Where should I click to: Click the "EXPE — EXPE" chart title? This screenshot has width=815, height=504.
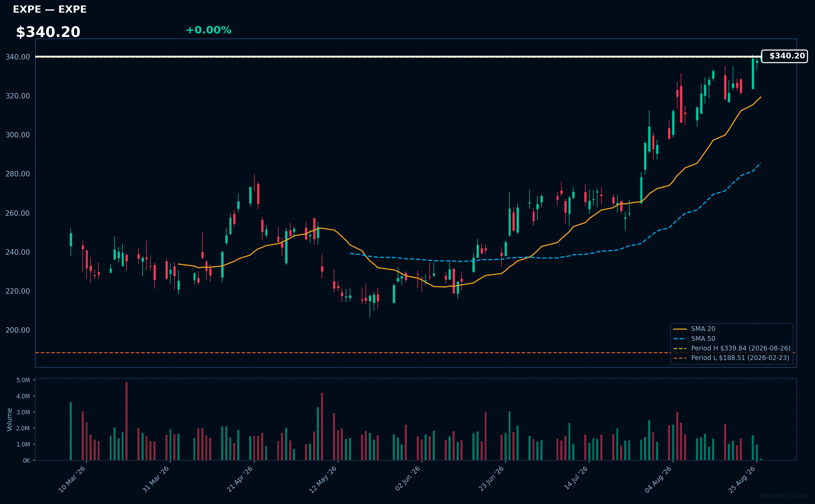(50, 9)
